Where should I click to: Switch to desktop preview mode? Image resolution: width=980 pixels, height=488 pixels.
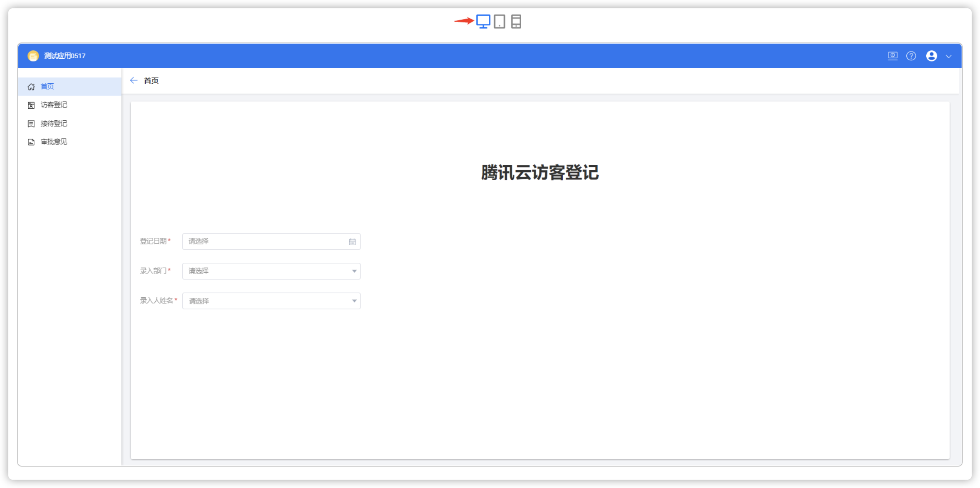pyautogui.click(x=483, y=21)
